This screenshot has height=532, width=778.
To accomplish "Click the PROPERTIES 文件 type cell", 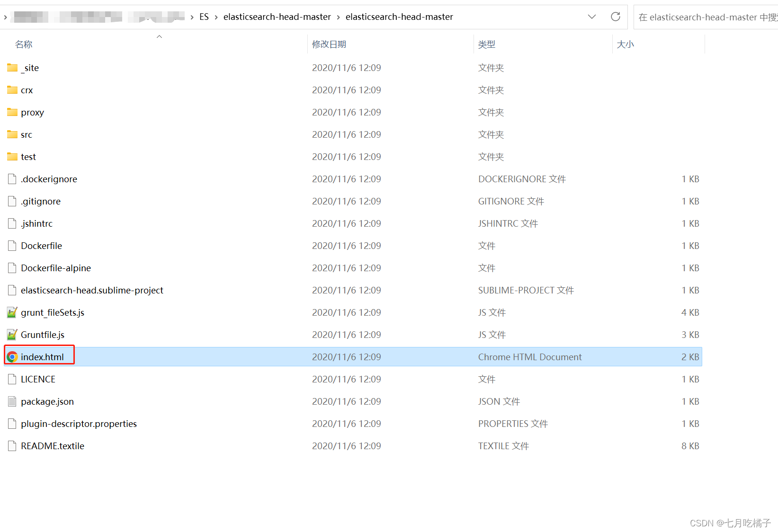I will pyautogui.click(x=513, y=424).
